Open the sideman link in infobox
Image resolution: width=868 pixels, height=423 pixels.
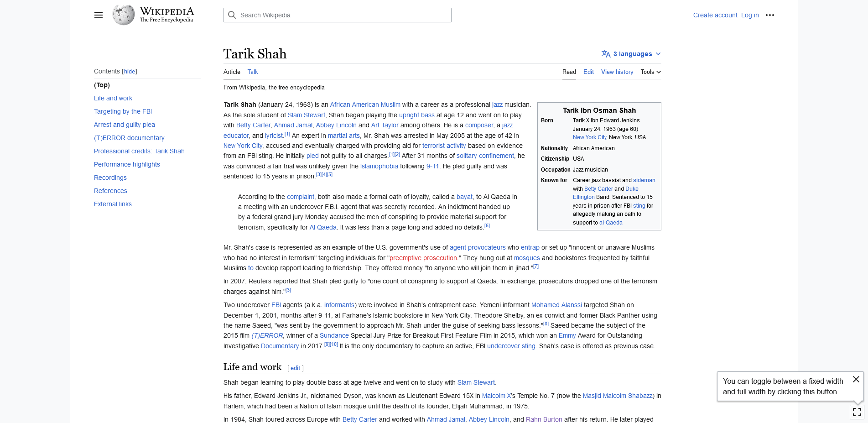[644, 180]
